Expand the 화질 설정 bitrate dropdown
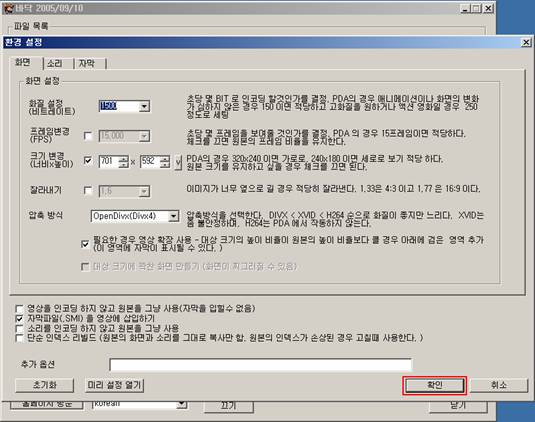The width and height of the screenshot is (535, 422). [x=144, y=106]
